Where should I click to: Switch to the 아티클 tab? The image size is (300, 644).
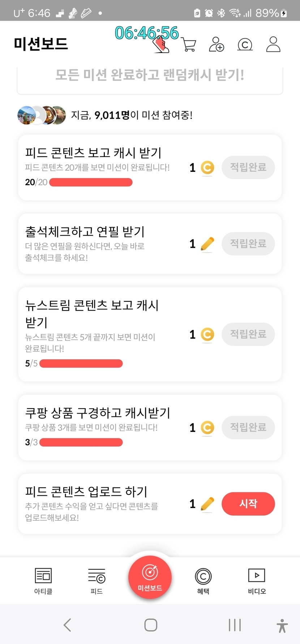tap(43, 581)
